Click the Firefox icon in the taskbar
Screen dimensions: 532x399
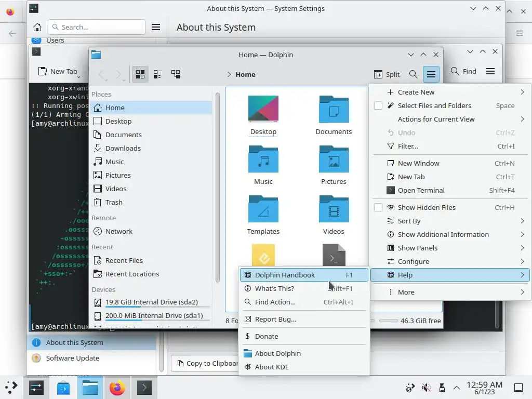pyautogui.click(x=117, y=388)
